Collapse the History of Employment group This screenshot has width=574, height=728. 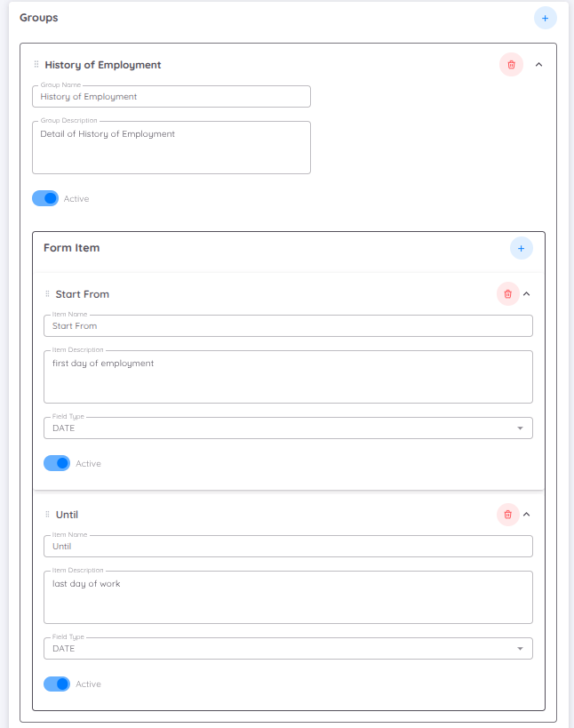(x=539, y=64)
